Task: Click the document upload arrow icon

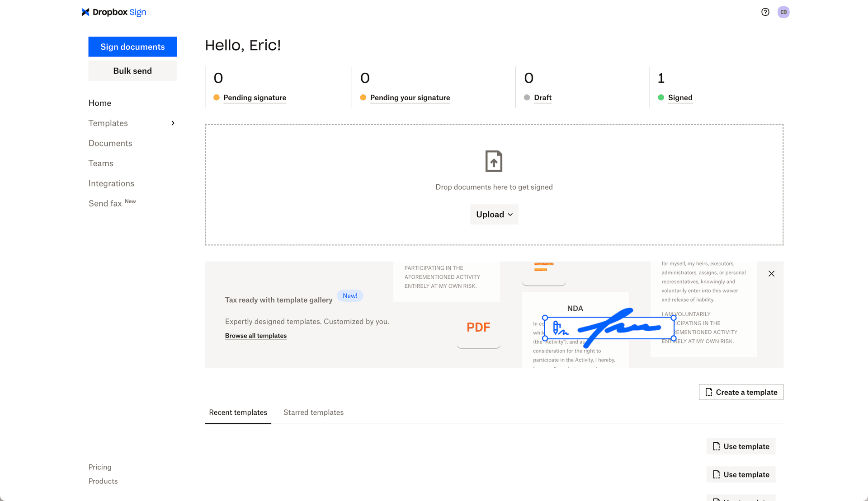Action: pos(494,161)
